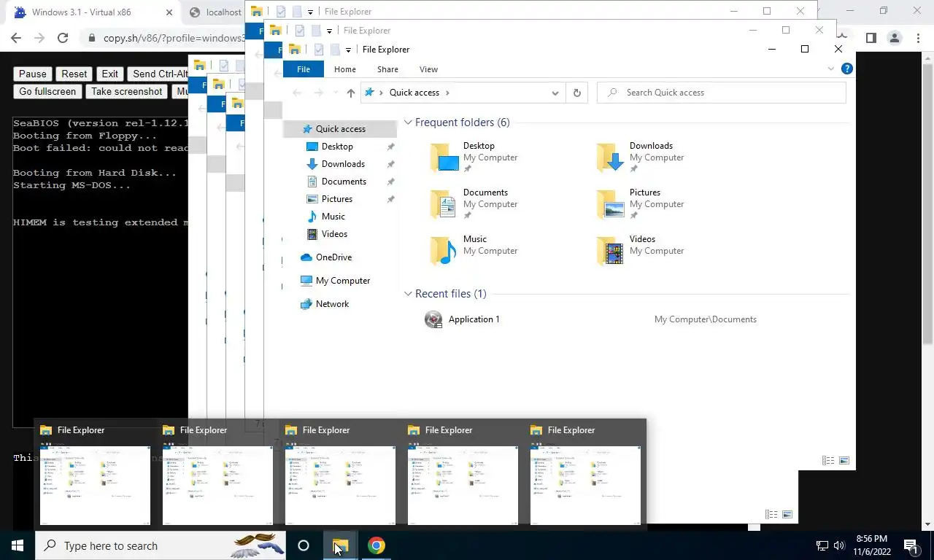The image size is (934, 560).
Task: Click the Properties icon in the front window's quick access toolbar
Action: point(318,50)
